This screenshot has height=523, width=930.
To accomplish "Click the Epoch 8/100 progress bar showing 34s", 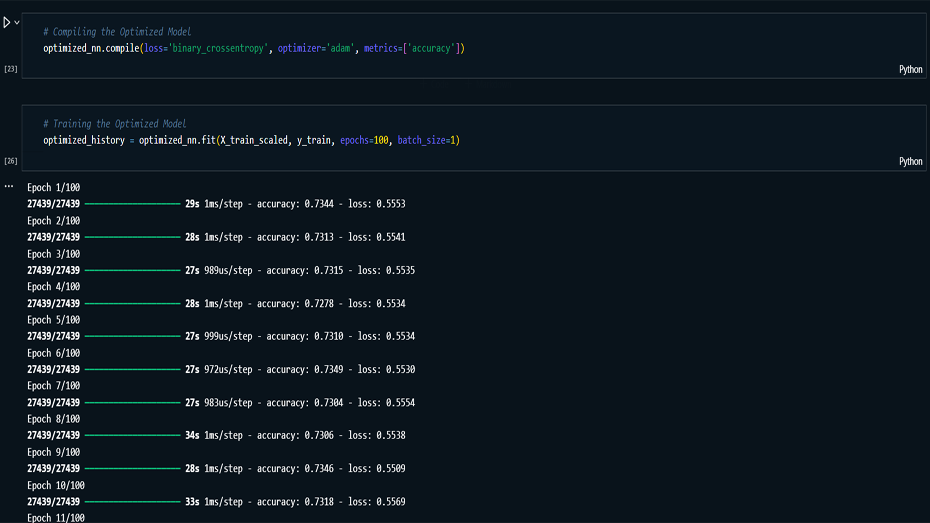I will point(132,435).
